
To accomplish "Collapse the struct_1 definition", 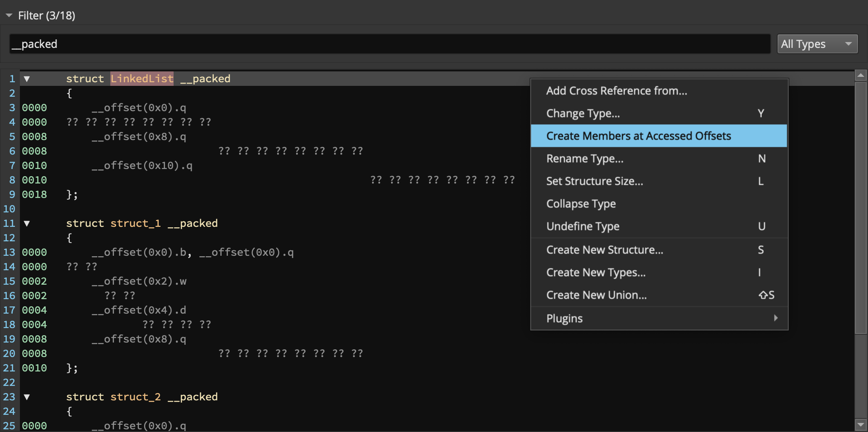I will (27, 224).
